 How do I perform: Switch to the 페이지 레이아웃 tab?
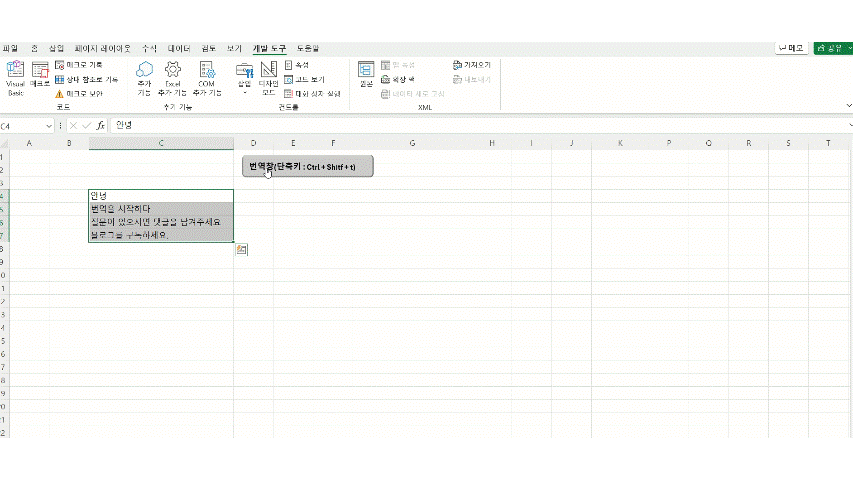point(103,48)
